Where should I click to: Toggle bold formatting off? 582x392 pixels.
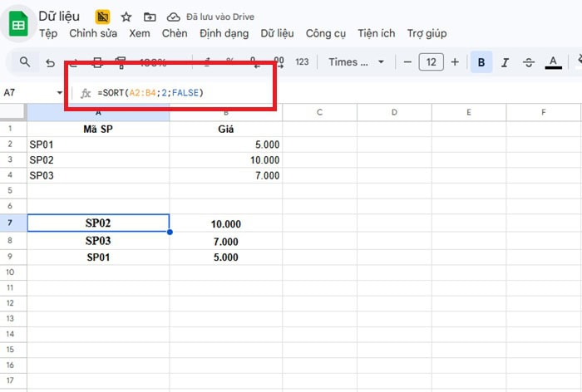tap(481, 61)
